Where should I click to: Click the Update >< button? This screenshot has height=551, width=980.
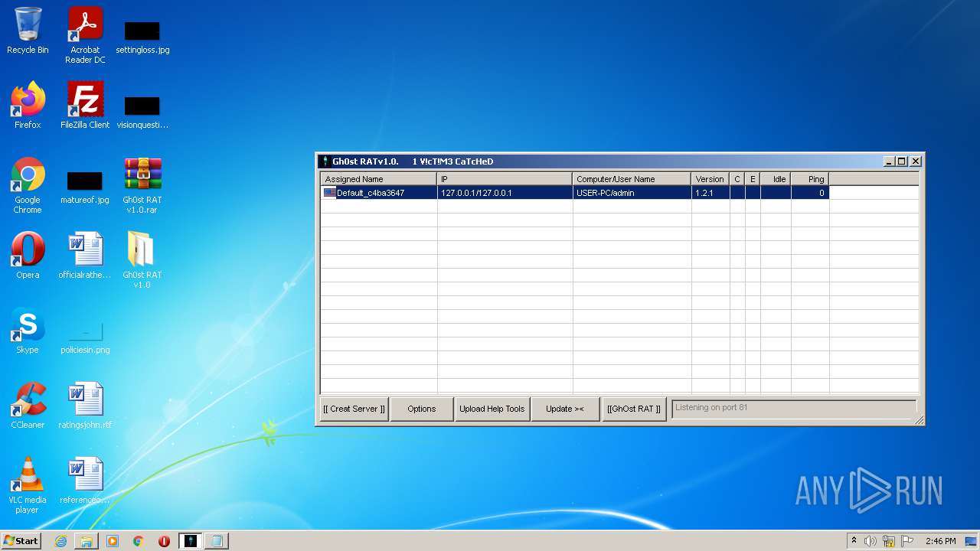click(565, 409)
